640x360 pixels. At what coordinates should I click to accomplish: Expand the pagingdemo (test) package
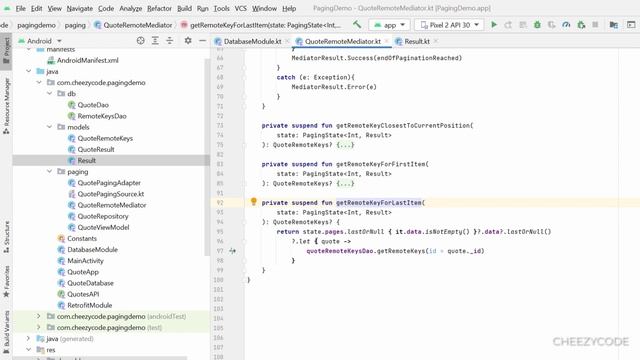point(39,327)
